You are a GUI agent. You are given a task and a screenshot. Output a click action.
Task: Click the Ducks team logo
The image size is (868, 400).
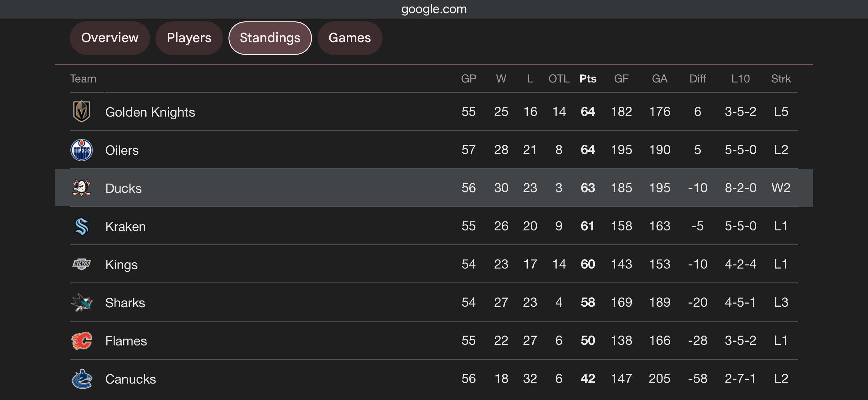click(x=82, y=188)
